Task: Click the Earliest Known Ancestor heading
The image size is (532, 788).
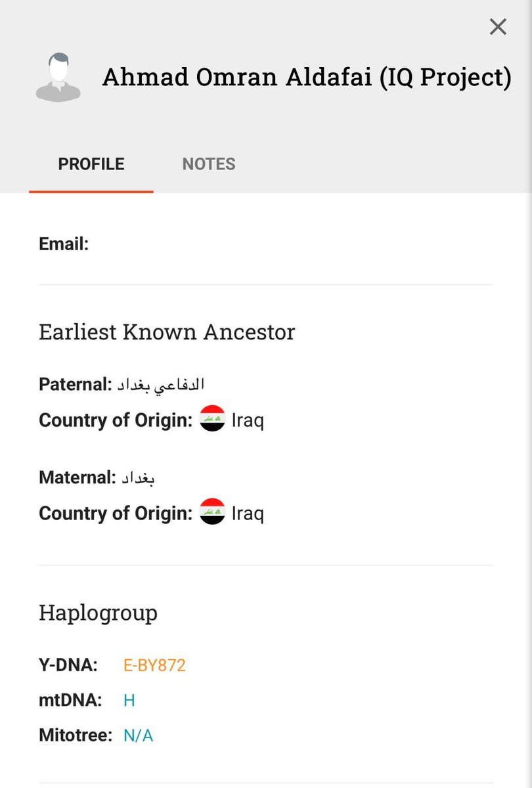Action: click(167, 332)
